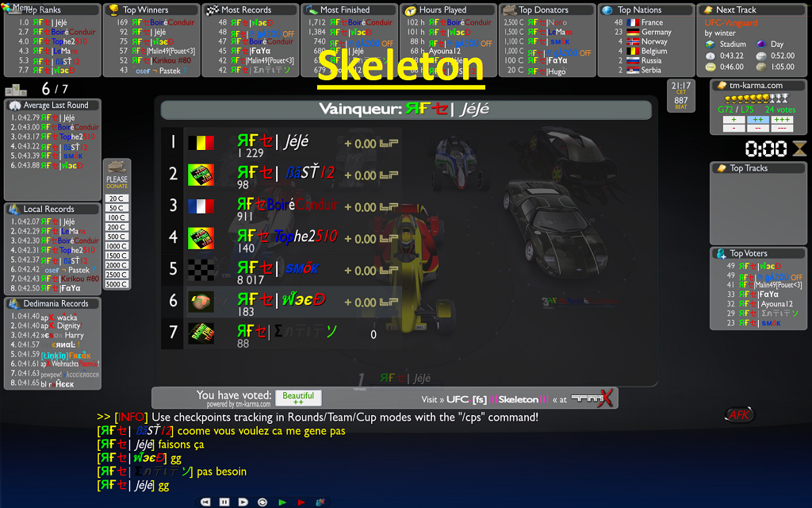Click the green arrow icon in bottom bar

coord(282,502)
